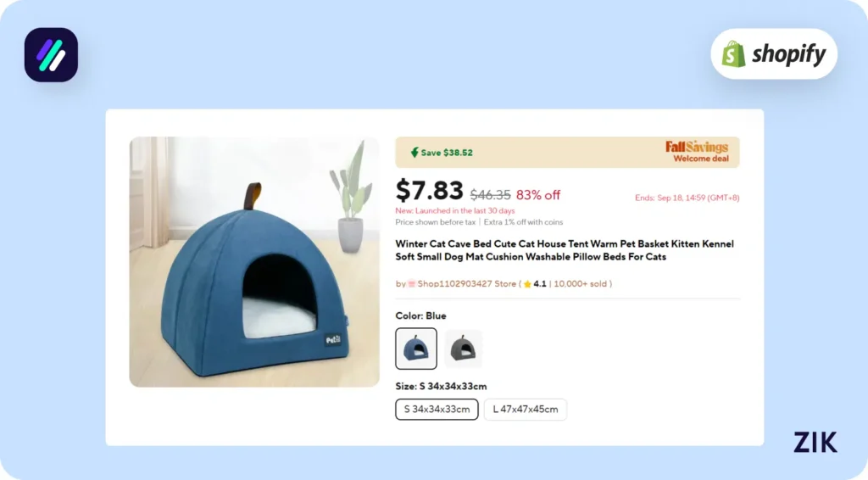This screenshot has width=868, height=480.
Task: Select the gray cat cave color swatch
Action: 464,349
